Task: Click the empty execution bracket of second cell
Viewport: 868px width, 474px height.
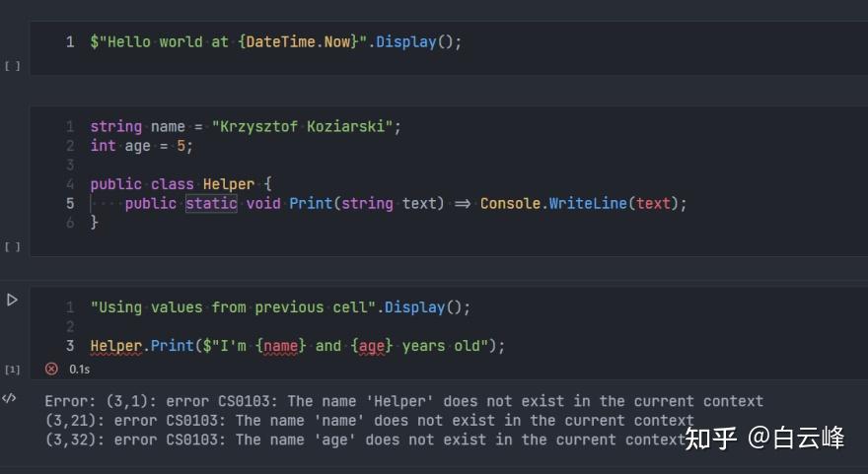Action: [x=12, y=246]
